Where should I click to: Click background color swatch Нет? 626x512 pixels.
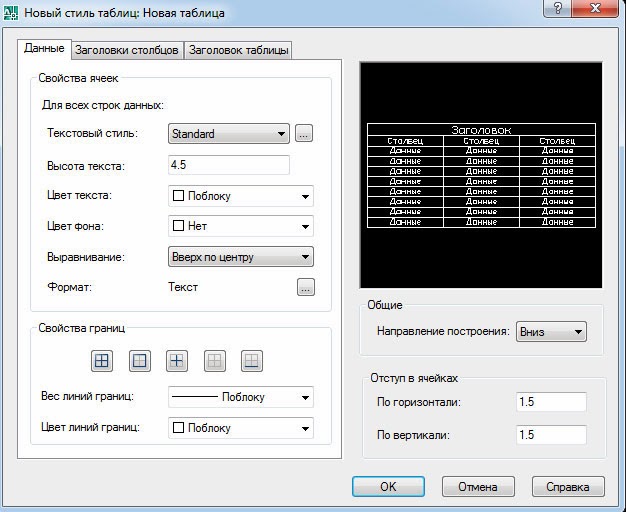pyautogui.click(x=178, y=226)
